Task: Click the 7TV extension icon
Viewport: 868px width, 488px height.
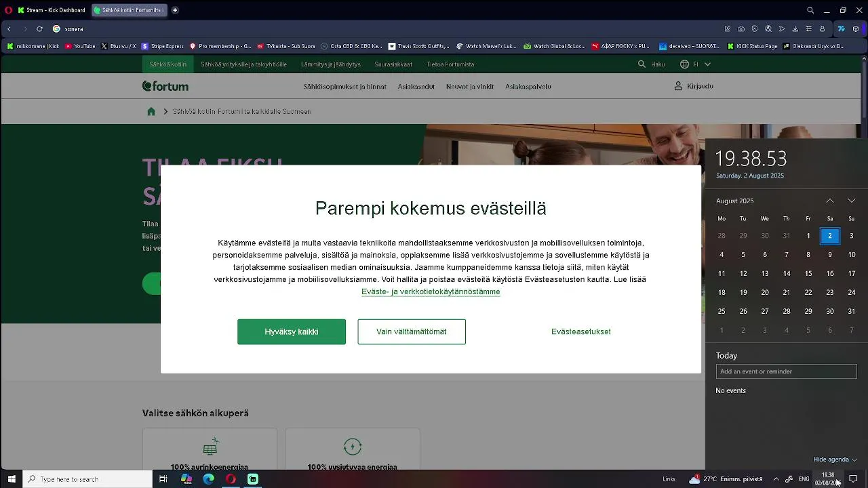Action: (842, 29)
